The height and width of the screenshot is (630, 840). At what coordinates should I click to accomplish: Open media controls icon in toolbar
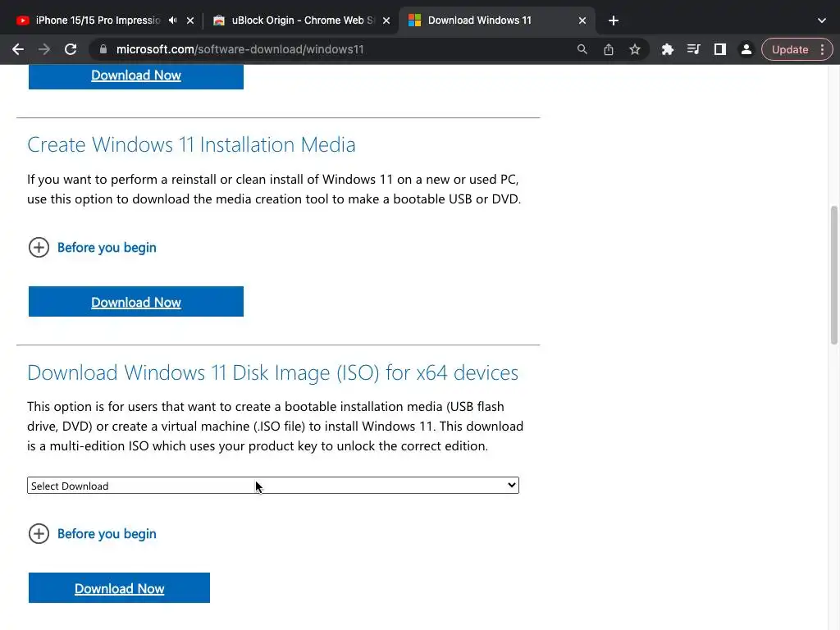[x=694, y=49]
